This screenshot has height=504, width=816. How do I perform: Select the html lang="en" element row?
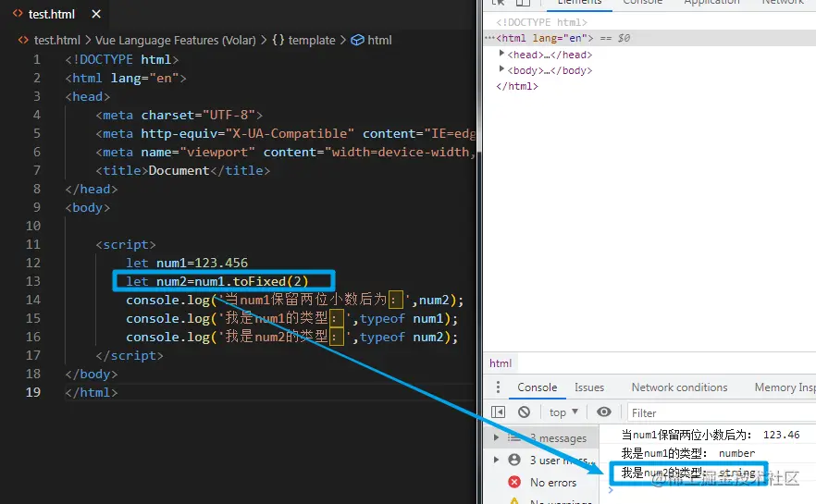point(649,38)
